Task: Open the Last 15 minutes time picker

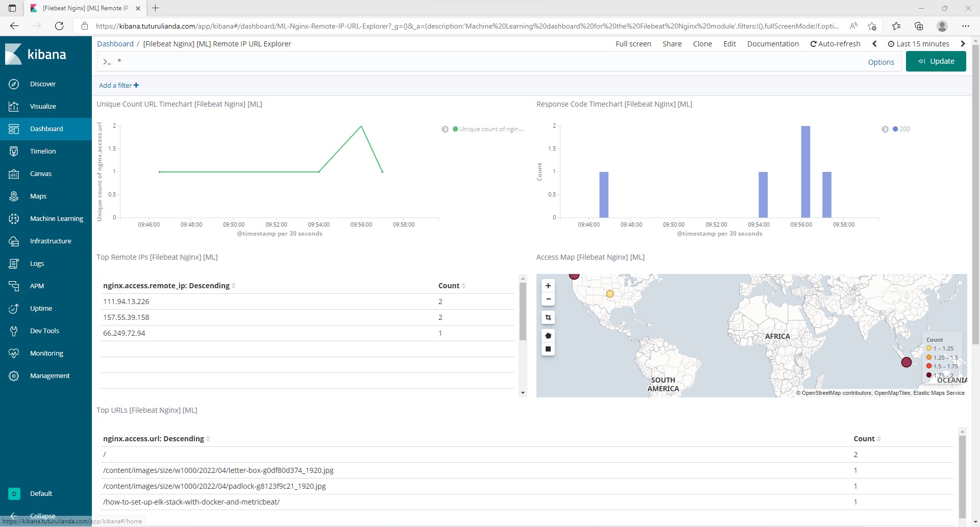Action: click(919, 44)
